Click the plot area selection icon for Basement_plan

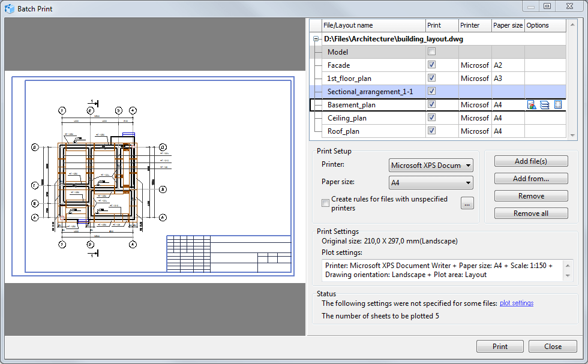(x=558, y=105)
